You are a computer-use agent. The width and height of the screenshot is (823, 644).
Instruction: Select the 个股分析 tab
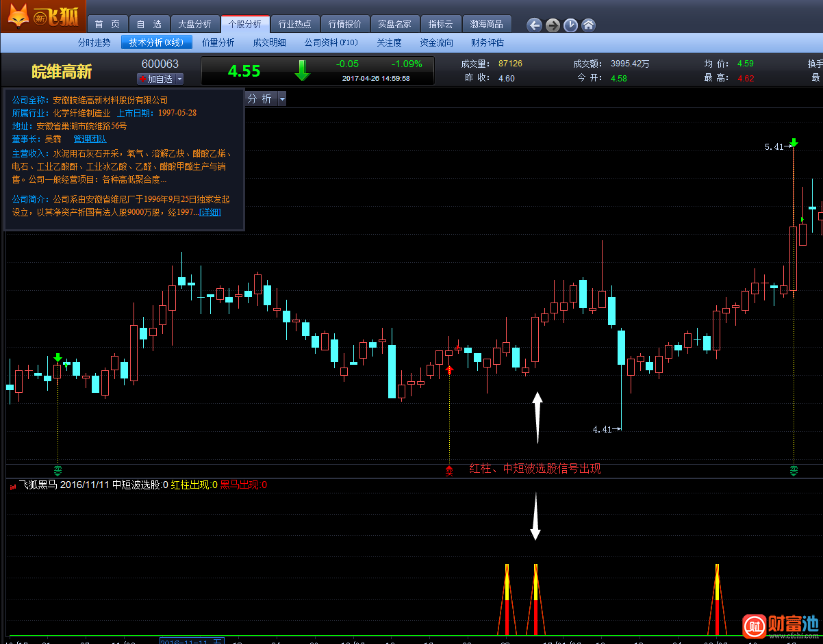(x=245, y=24)
